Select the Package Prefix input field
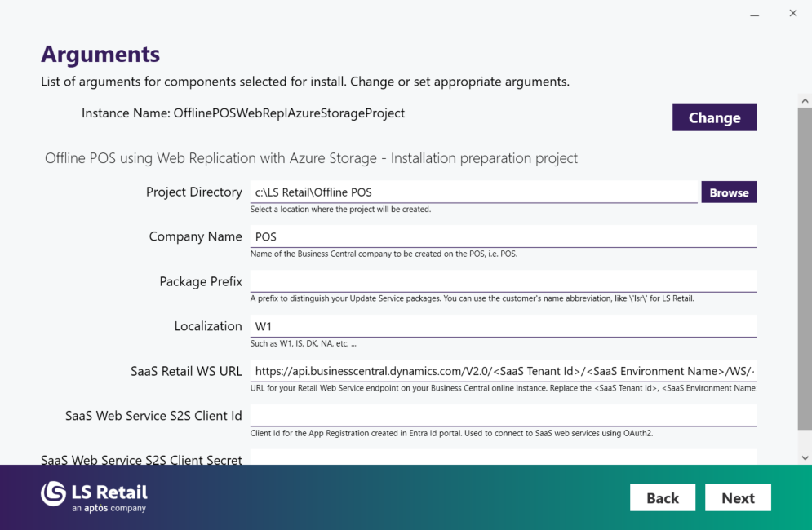Viewport: 812px width, 530px height. coord(504,281)
